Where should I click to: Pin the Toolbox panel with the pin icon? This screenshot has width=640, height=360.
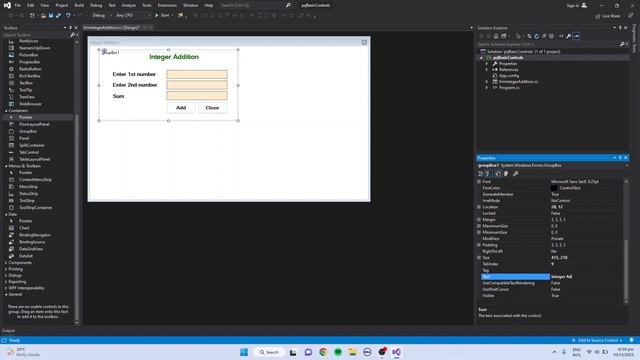click(x=70, y=28)
